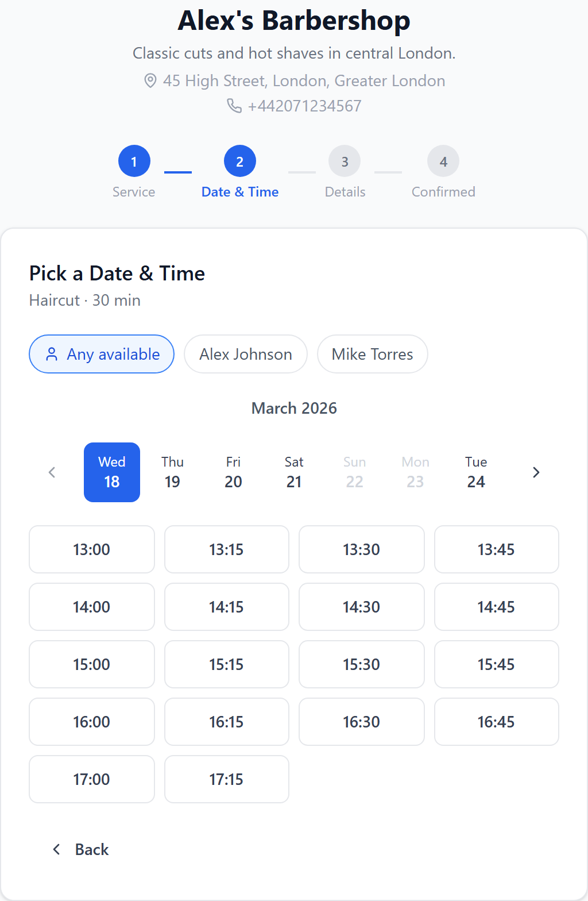The width and height of the screenshot is (588, 901).
Task: Select the Any available staff option
Action: pos(102,354)
